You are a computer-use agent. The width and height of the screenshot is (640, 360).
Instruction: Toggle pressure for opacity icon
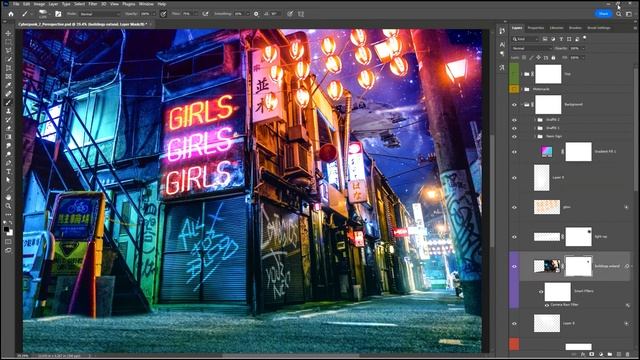click(163, 14)
